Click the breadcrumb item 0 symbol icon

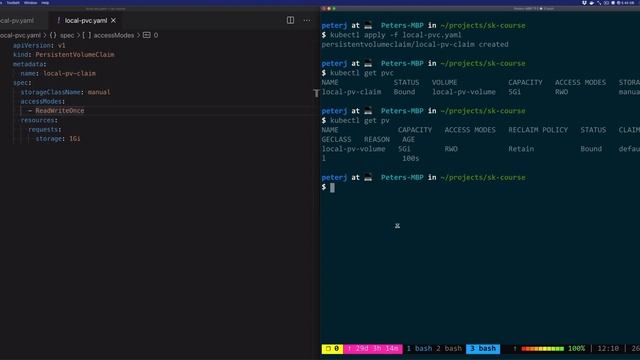point(147,35)
